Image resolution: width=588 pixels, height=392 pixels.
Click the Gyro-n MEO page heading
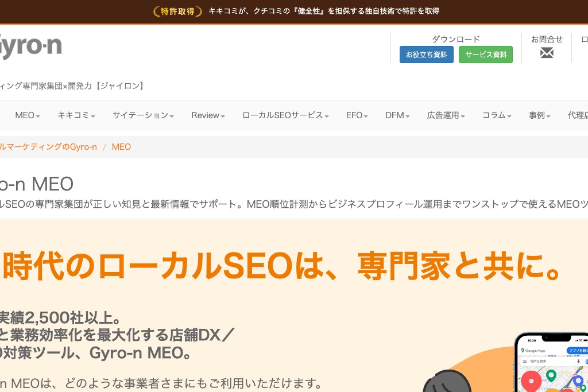(x=37, y=184)
